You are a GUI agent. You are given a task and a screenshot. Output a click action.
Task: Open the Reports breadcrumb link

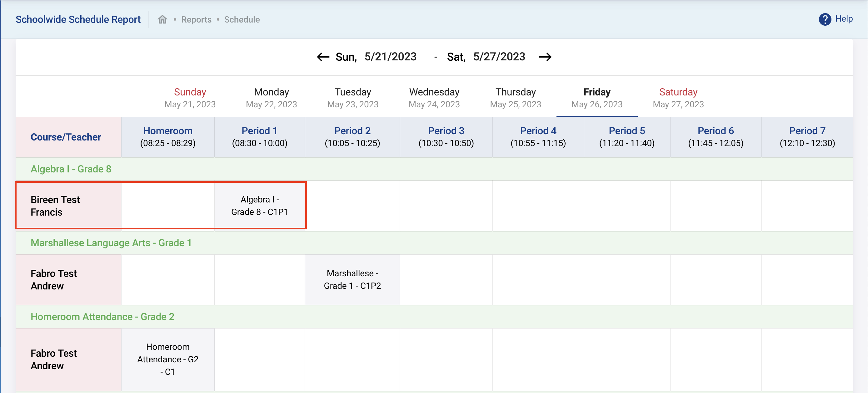point(196,20)
